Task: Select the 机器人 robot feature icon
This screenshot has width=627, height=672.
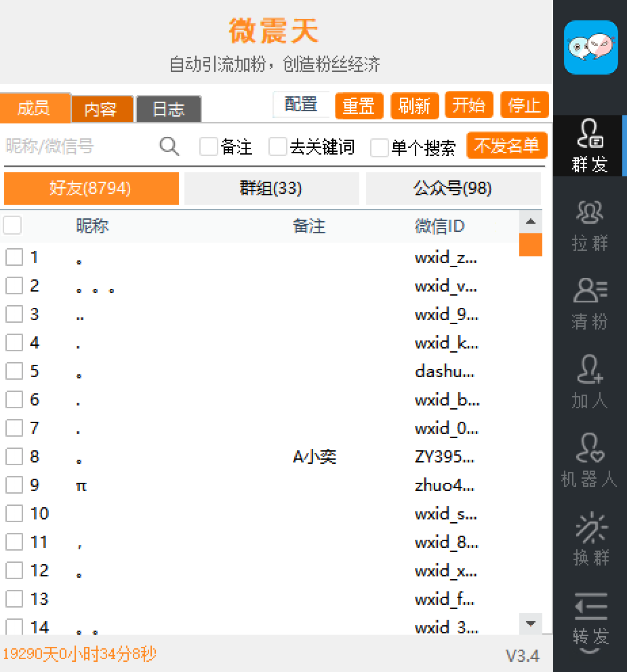Action: tap(589, 461)
